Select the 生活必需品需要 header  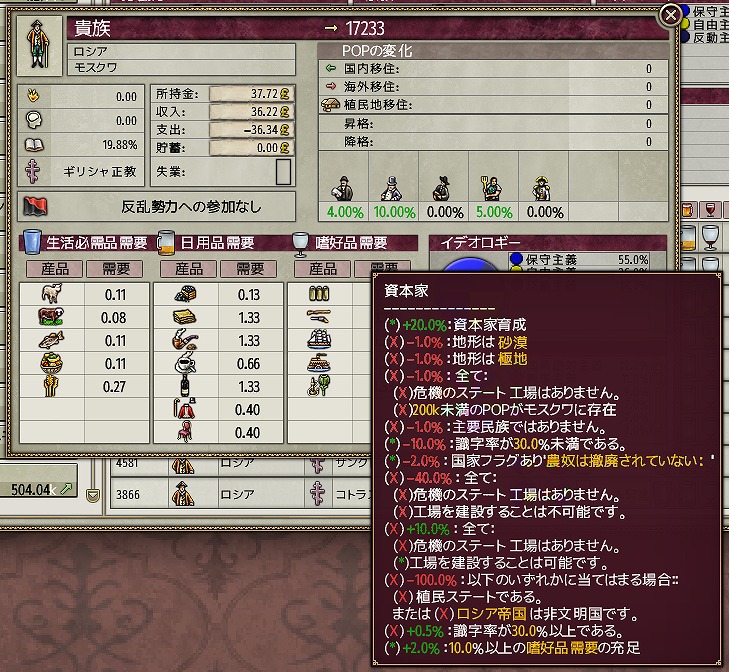click(96, 242)
